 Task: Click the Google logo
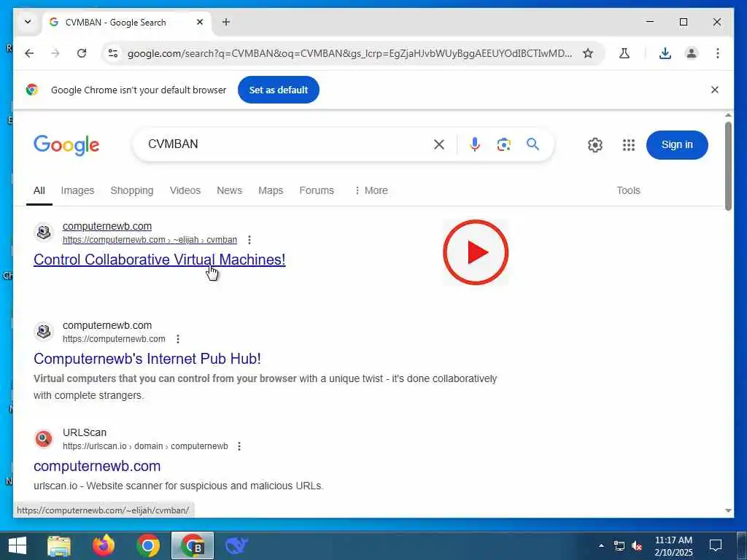(x=66, y=145)
